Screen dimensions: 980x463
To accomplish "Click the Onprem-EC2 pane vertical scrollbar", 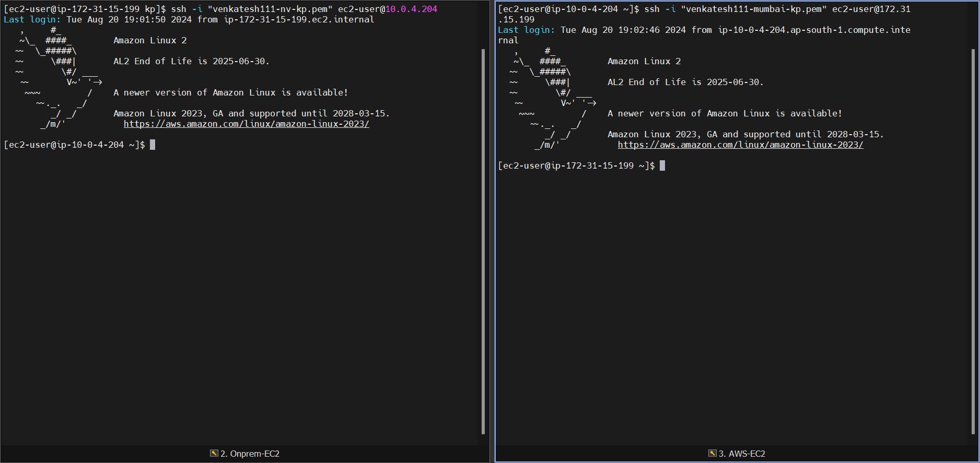I will point(483,241).
